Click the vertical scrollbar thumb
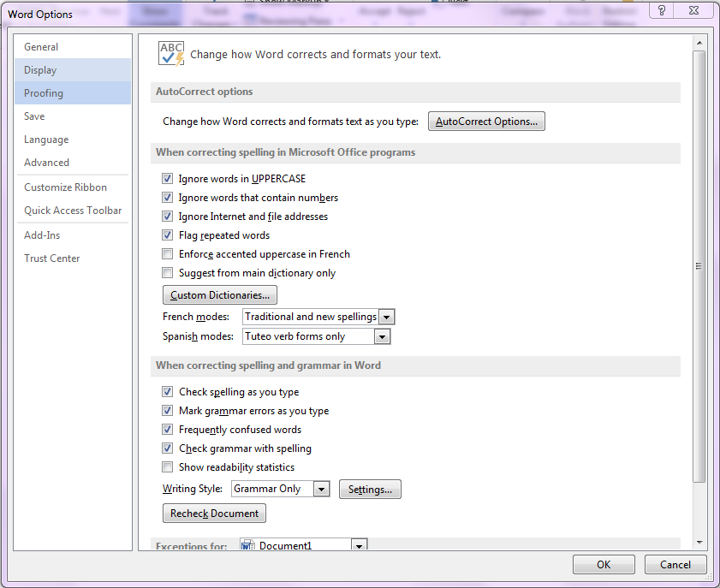Image resolution: width=720 pixels, height=588 pixels. pyautogui.click(x=699, y=265)
